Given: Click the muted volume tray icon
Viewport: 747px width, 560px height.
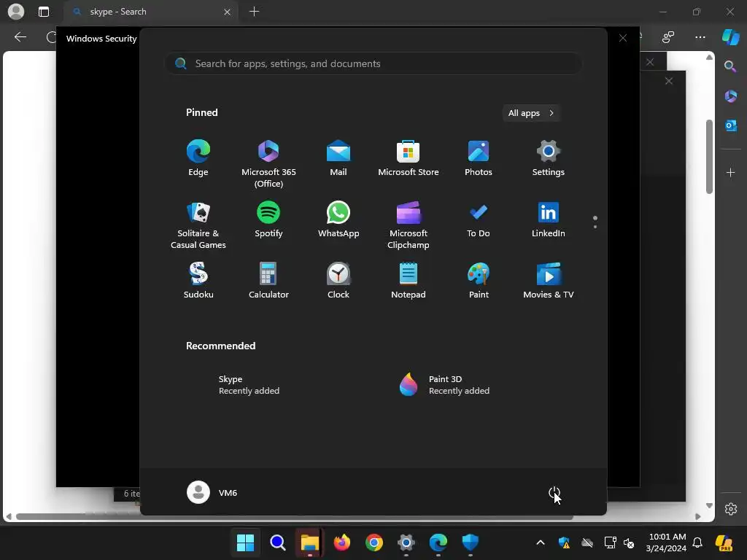Looking at the screenshot, I should pos(629,542).
